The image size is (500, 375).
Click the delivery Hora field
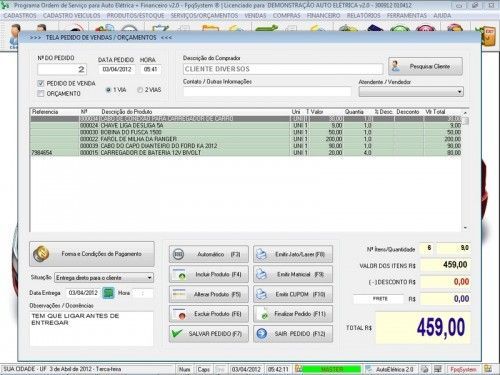pos(143,293)
